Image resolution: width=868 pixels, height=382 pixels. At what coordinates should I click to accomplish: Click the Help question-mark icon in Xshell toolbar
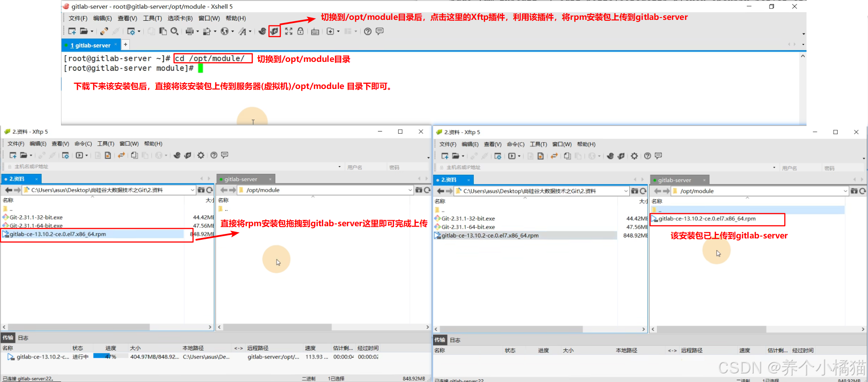coord(368,31)
